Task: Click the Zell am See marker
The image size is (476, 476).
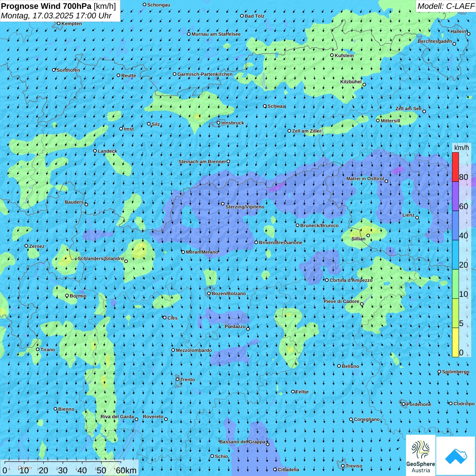Action: [x=424, y=111]
